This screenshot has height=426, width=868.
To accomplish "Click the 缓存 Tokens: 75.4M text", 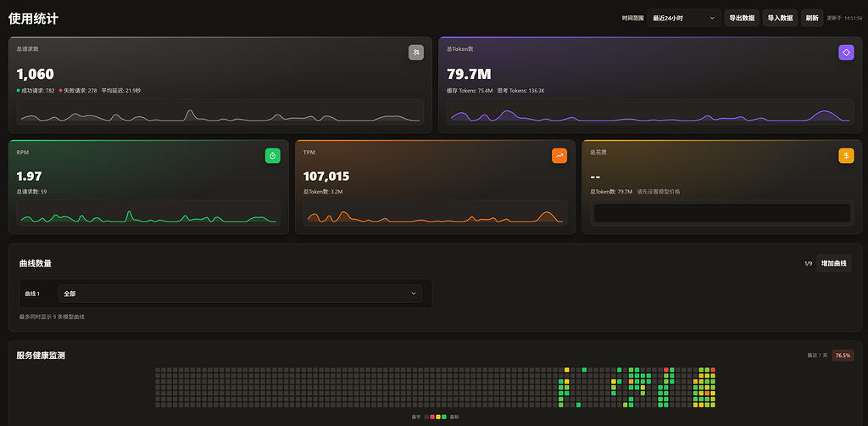I will (470, 90).
